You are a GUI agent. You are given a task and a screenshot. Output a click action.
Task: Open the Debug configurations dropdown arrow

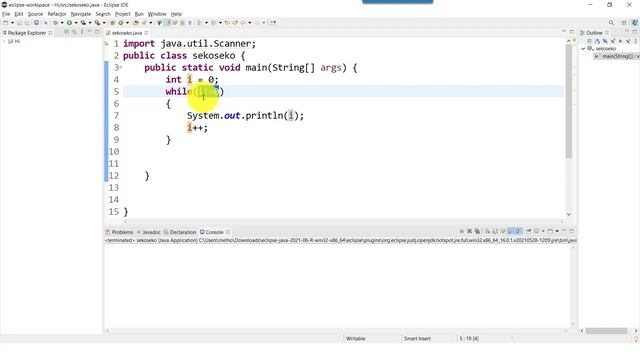(x=62, y=23)
